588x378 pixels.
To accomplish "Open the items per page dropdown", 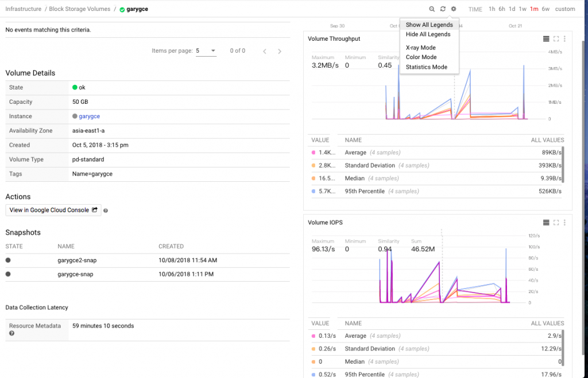I will (x=206, y=51).
